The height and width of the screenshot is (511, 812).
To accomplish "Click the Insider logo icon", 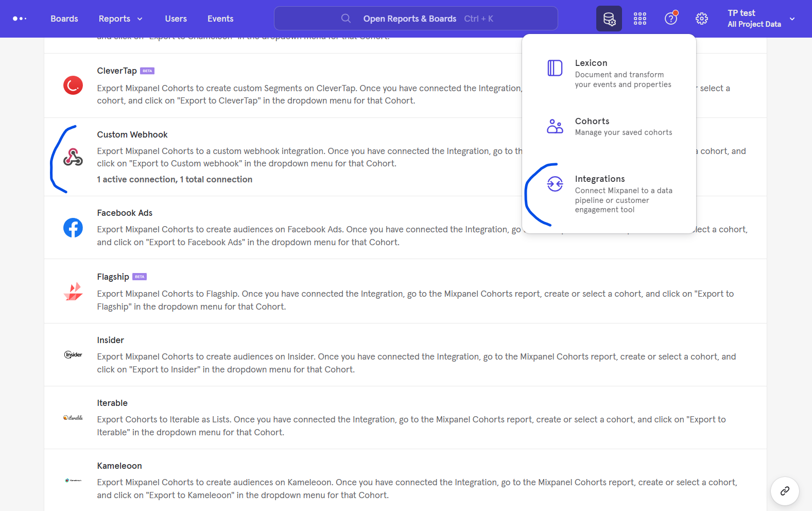I will tap(73, 354).
